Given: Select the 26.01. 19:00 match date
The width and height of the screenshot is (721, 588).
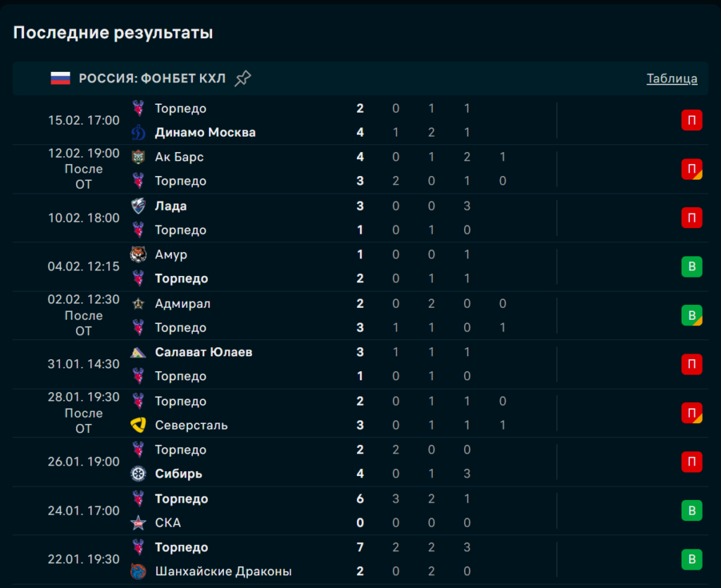Looking at the screenshot, I should (84, 462).
